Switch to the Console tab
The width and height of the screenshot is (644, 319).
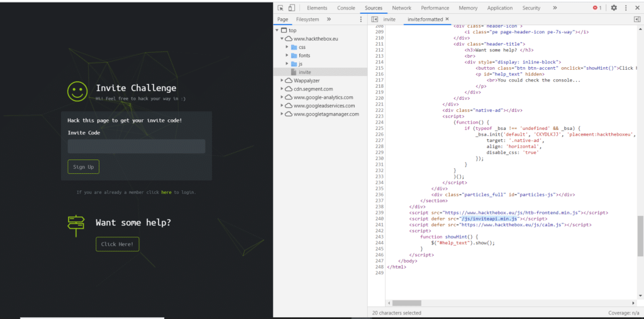point(347,8)
